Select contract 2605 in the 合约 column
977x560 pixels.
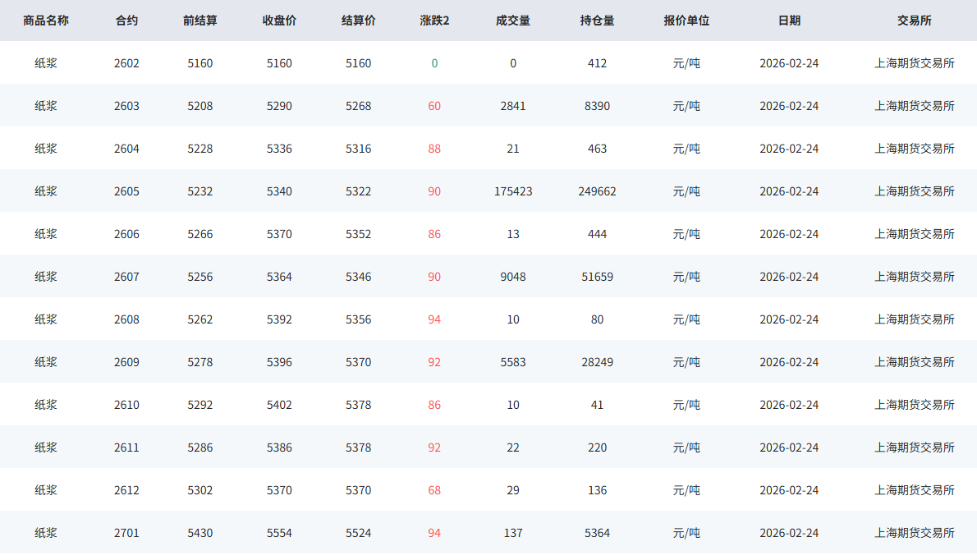(x=126, y=191)
